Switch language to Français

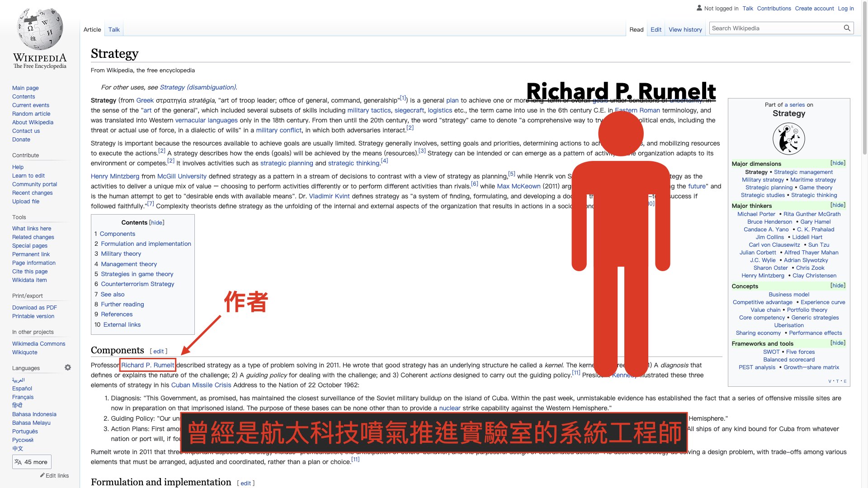tap(23, 397)
